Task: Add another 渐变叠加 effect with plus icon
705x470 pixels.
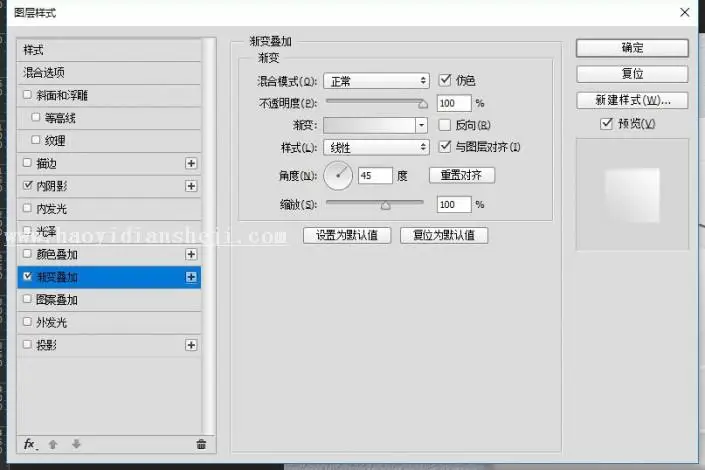Action: pos(191,277)
